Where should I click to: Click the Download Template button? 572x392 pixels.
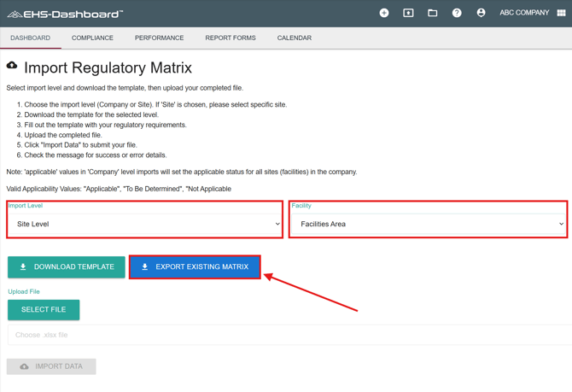click(x=67, y=266)
